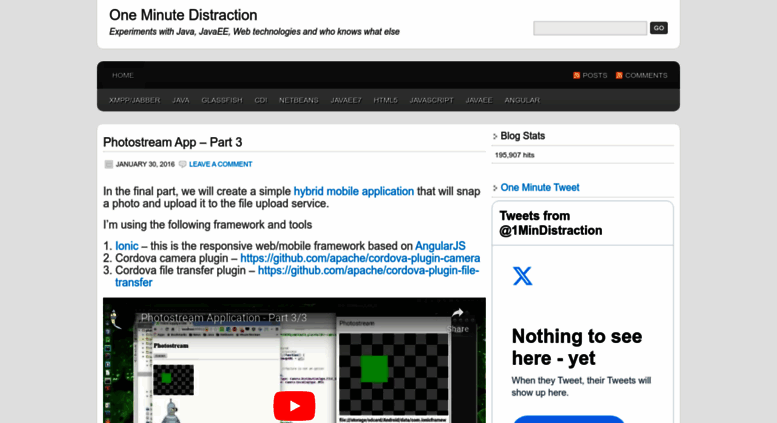Click the Nothing to see here - yet text
This screenshot has height=423, width=777.
point(577,347)
